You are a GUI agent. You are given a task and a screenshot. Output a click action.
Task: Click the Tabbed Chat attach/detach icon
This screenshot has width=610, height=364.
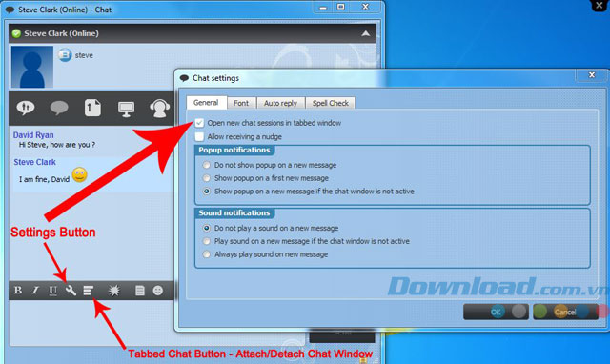coord(89,290)
